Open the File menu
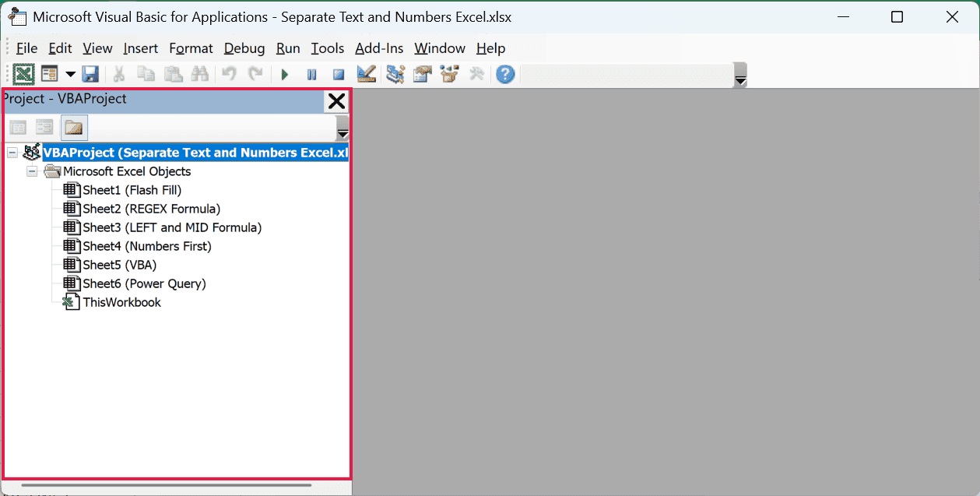 click(x=26, y=48)
